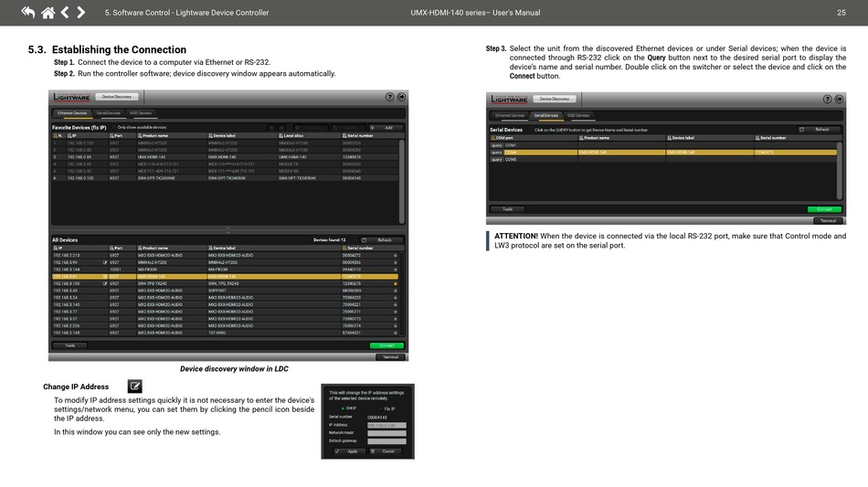
Task: Click the Network mask input field
Action: 386,433
